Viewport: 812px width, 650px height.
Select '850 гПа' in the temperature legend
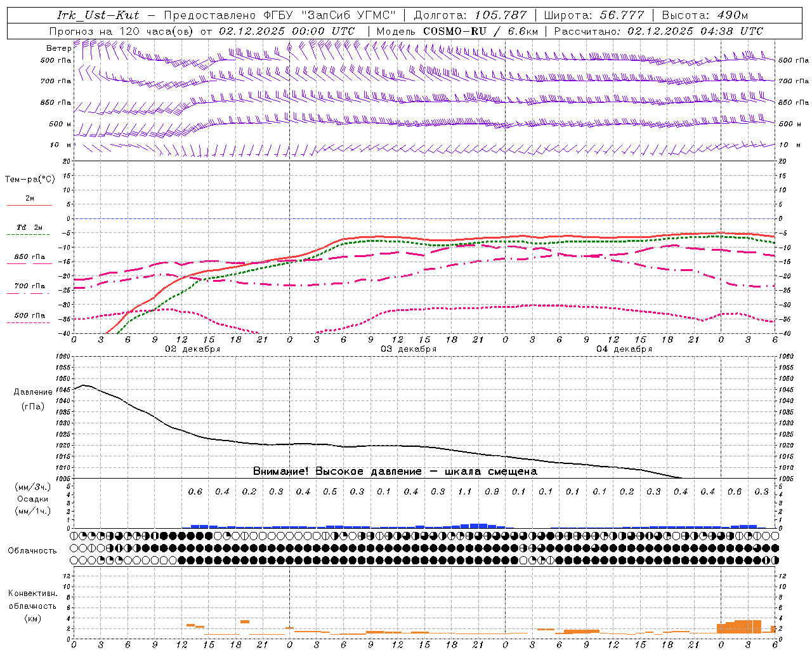[30, 257]
